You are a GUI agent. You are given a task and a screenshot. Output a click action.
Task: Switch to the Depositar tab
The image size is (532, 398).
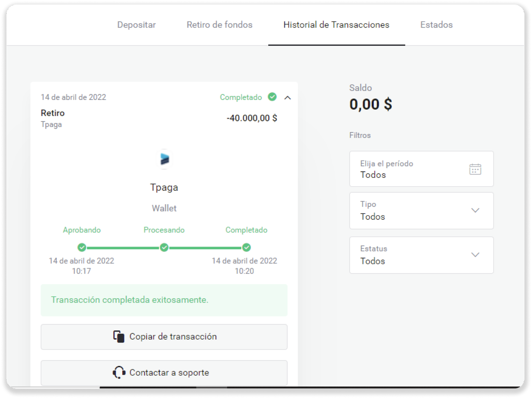click(136, 25)
